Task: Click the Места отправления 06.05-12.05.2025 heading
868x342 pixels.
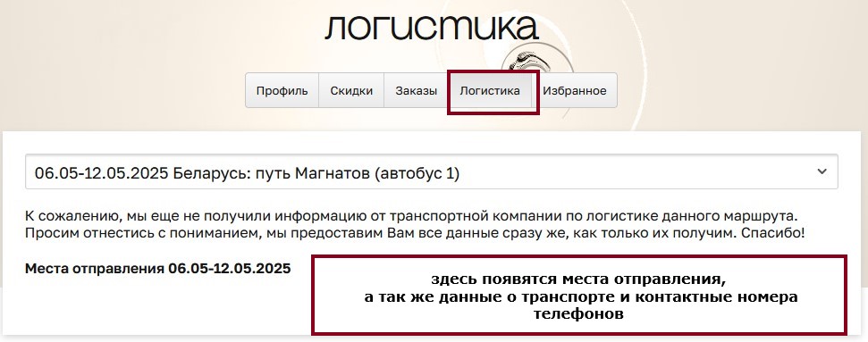Action: 157,269
